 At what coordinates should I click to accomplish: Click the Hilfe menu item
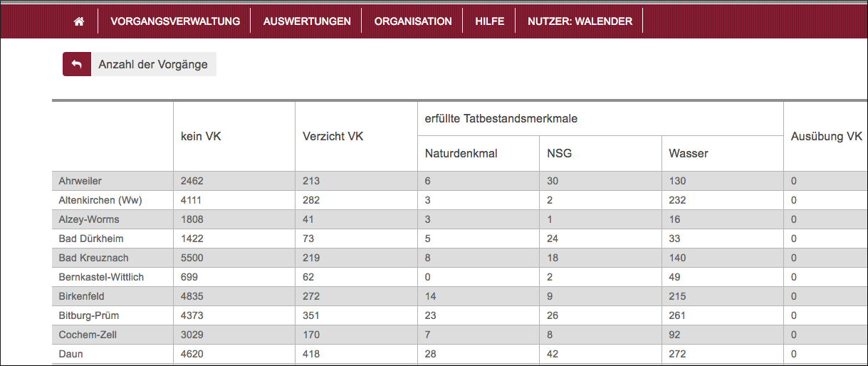(490, 21)
